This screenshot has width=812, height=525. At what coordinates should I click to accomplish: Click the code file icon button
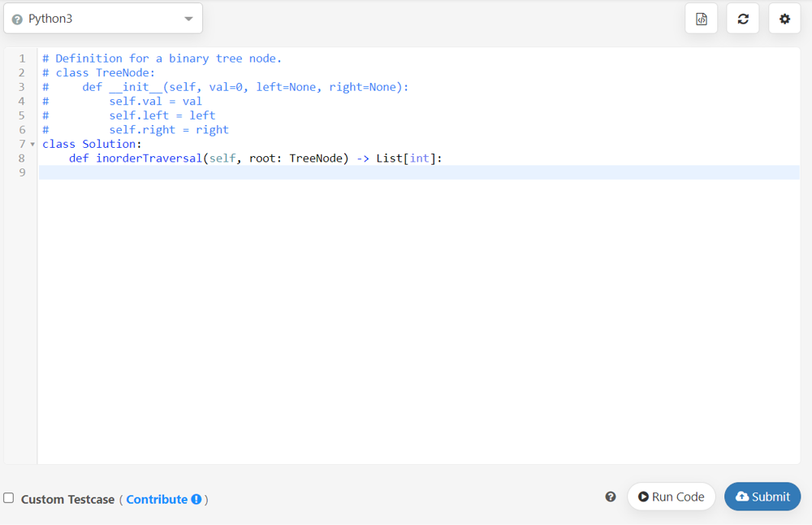702,19
